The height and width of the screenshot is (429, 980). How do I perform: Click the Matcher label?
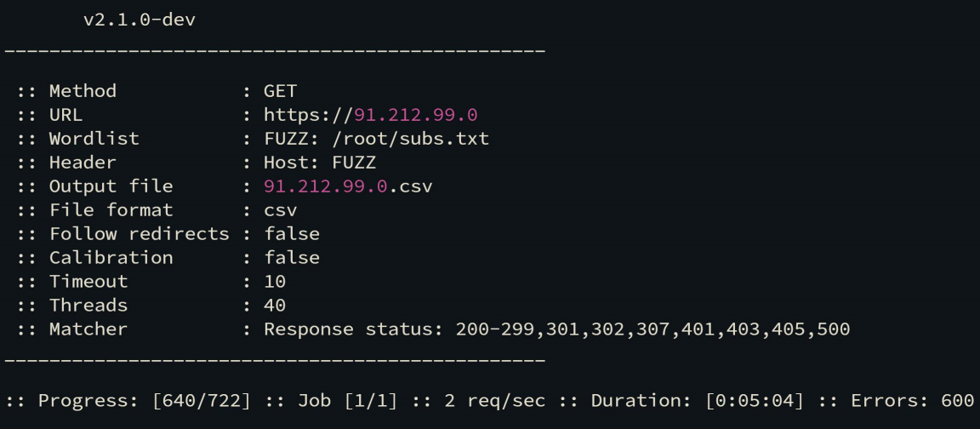88,329
